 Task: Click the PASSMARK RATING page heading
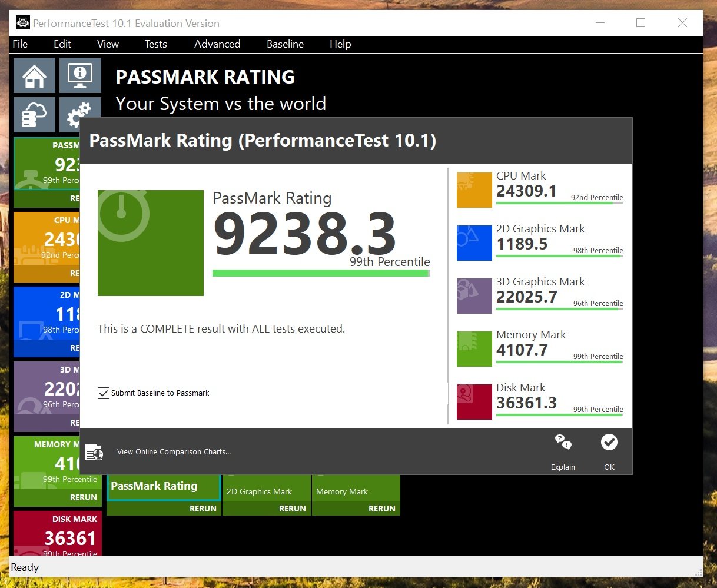(205, 77)
